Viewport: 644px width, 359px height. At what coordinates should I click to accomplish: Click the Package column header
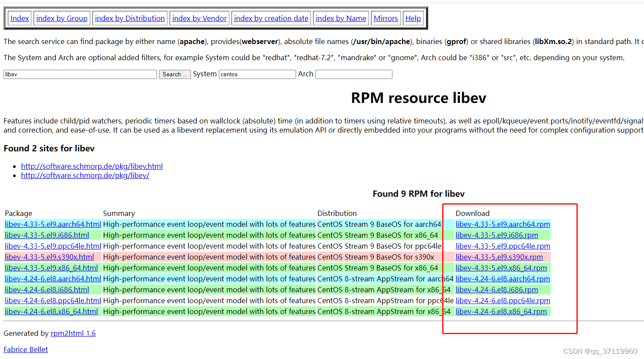coord(19,213)
